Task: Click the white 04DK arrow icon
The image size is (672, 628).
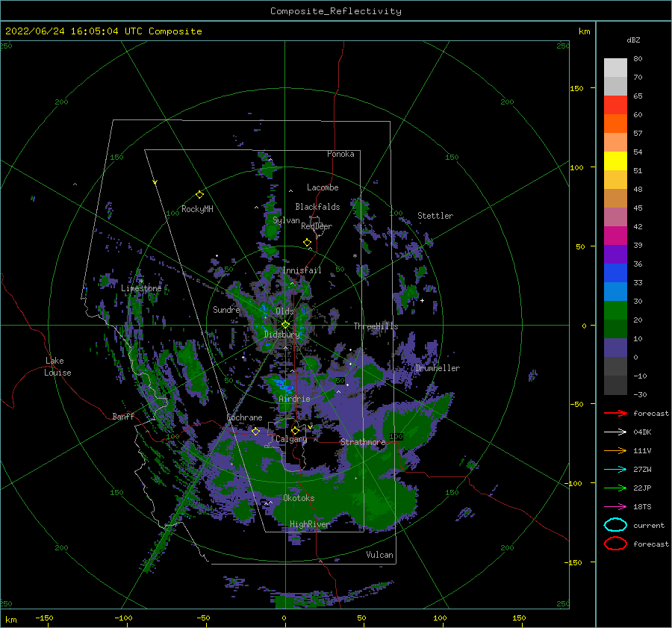Action: click(615, 432)
